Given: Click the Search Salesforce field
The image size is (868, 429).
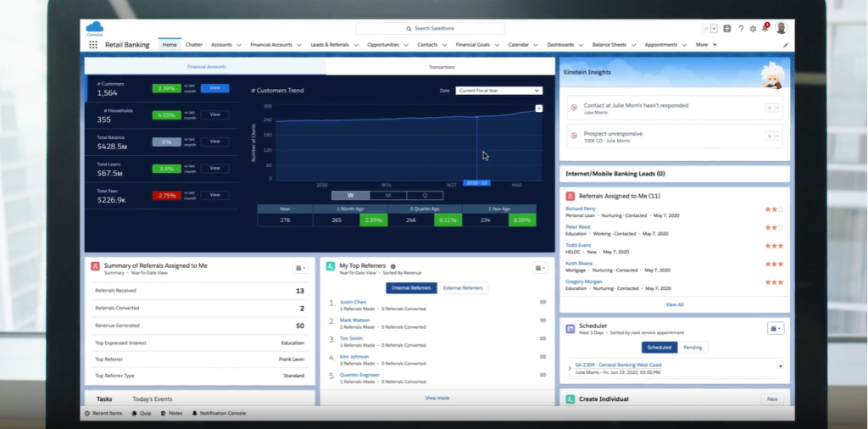Looking at the screenshot, I should point(430,28).
